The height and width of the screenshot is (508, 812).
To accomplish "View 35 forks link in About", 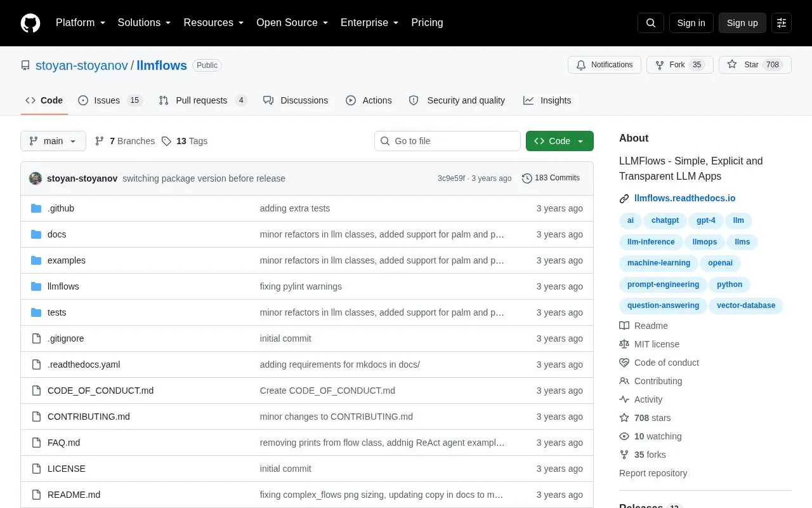I will [643, 455].
